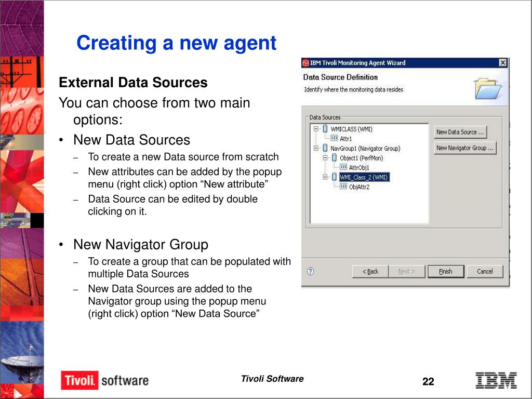The height and width of the screenshot is (399, 532).
Task: Collapse the WMI_Class_2 (WMI) node
Action: click(325, 177)
